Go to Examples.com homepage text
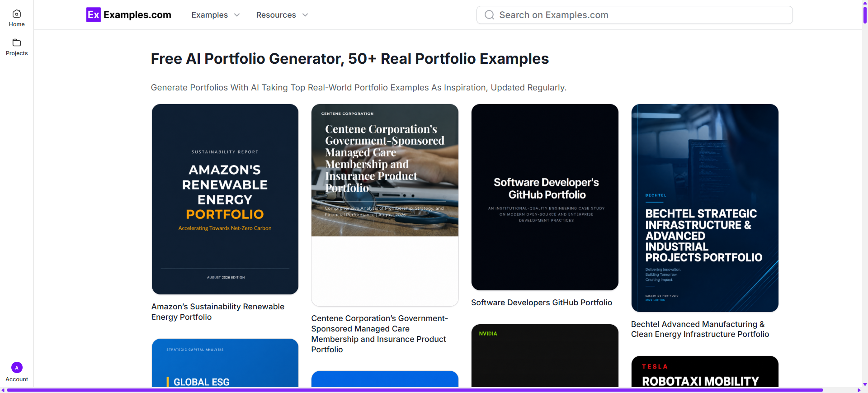Viewport: 868px width, 393px height. point(137,15)
